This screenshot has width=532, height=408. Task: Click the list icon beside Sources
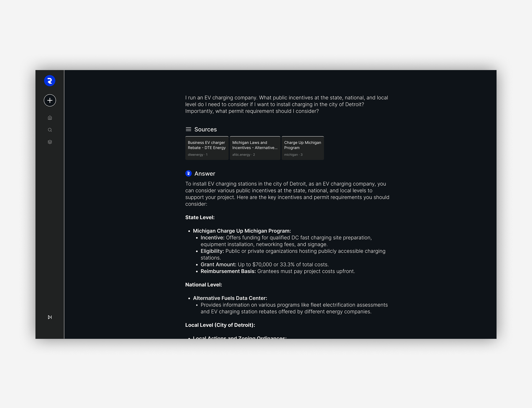[x=188, y=129]
